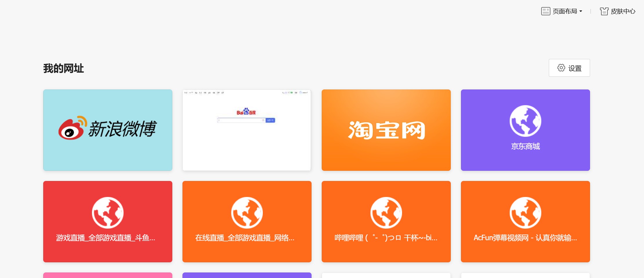Open the 新浪微博 tile

point(108,130)
